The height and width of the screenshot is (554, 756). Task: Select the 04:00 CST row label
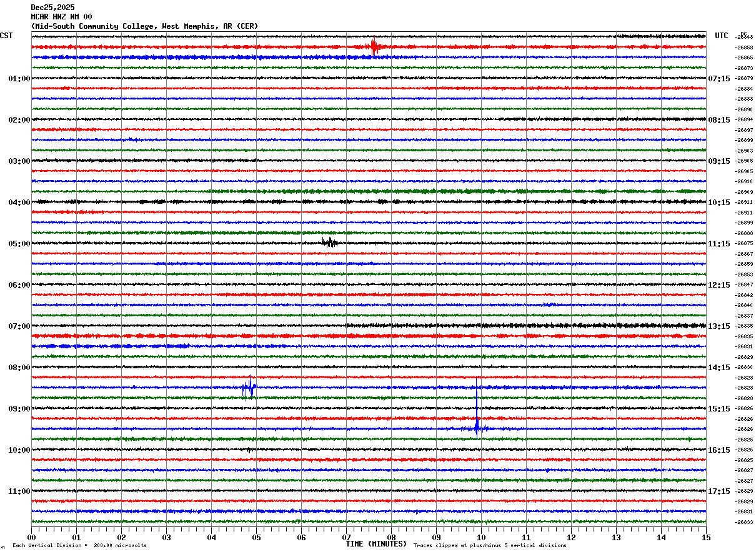[x=19, y=203]
